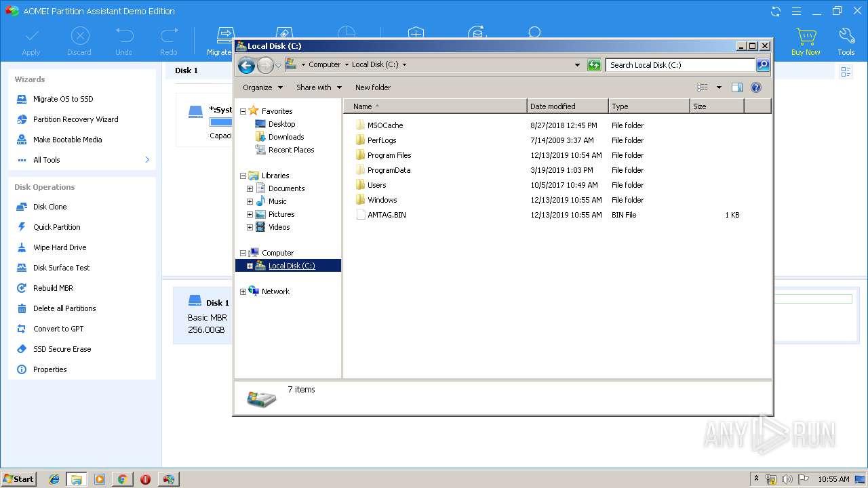Toggle the preview pane icon
868x488 pixels.
(737, 87)
